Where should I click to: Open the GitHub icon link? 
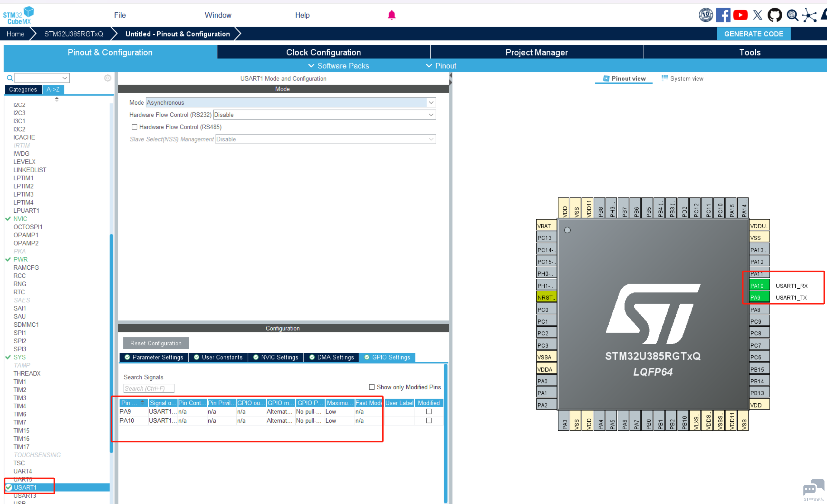775,15
